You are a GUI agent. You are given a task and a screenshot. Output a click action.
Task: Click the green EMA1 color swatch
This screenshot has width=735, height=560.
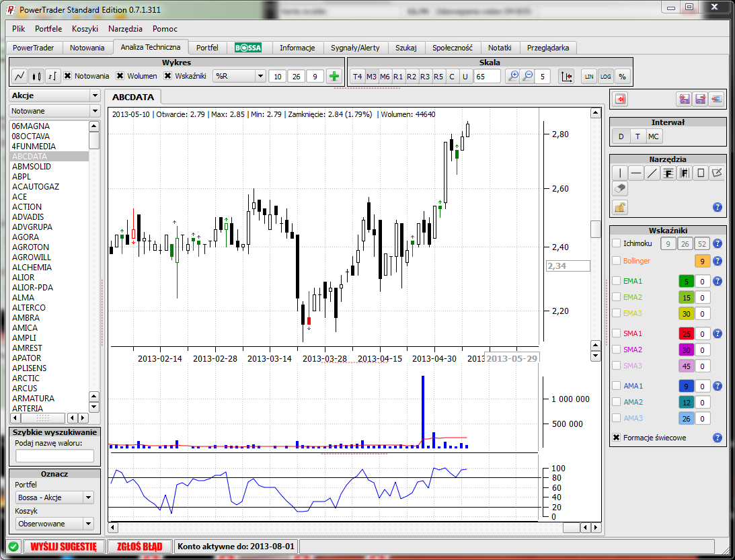pos(687,282)
